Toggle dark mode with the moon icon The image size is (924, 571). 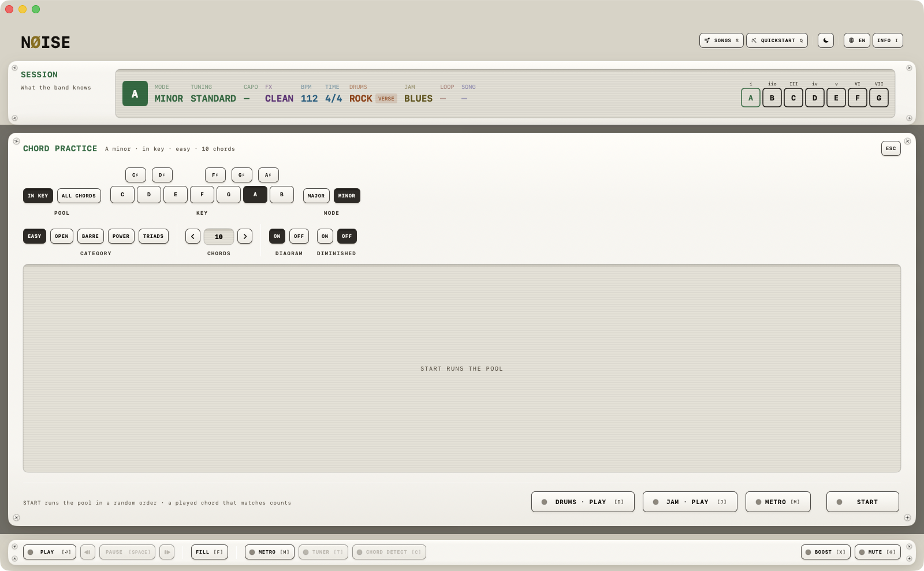pos(825,40)
